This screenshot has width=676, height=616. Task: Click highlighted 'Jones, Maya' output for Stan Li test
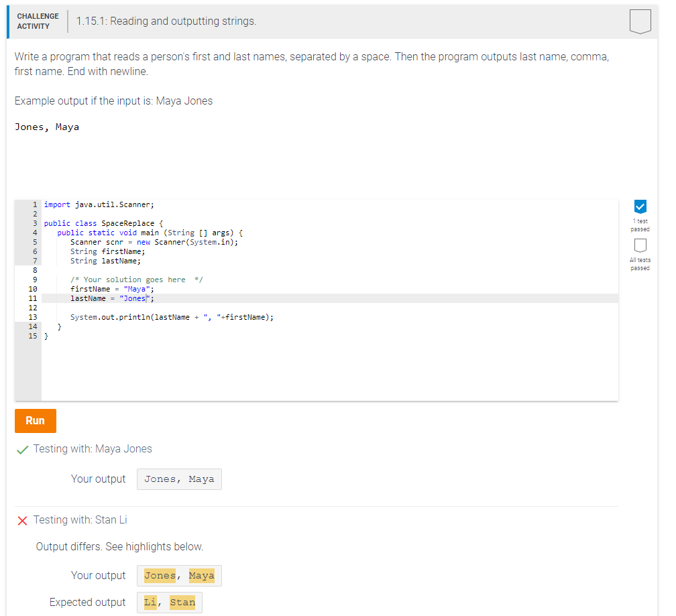pos(179,576)
